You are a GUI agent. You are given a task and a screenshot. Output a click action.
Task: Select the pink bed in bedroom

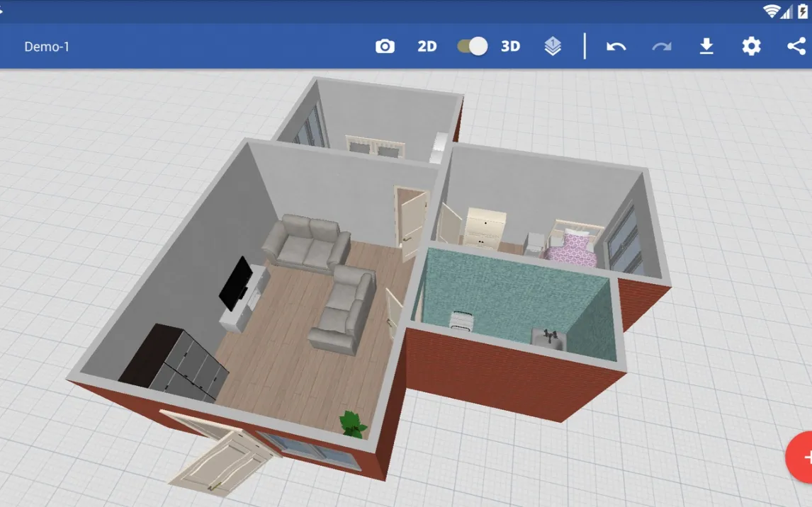(572, 249)
